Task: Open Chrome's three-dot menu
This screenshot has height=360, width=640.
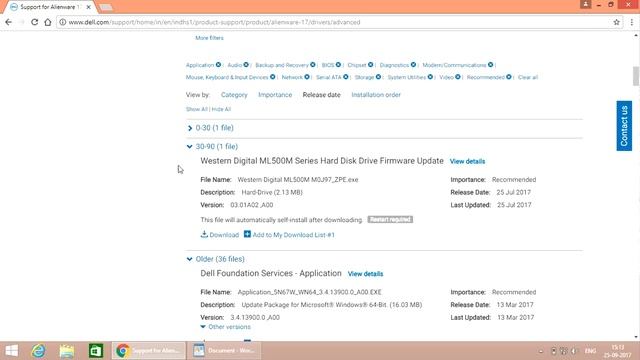Action: click(x=631, y=22)
